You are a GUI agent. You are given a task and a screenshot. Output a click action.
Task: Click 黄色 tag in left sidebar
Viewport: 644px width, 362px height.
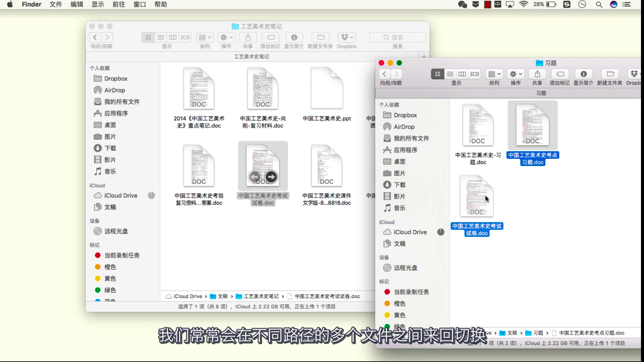(110, 279)
